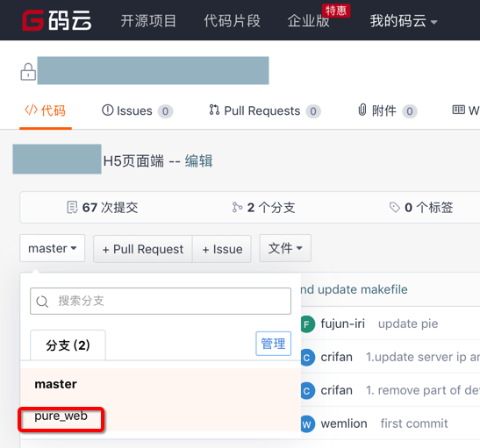Open the 代码片段 menu
The image size is (480, 448).
click(232, 21)
